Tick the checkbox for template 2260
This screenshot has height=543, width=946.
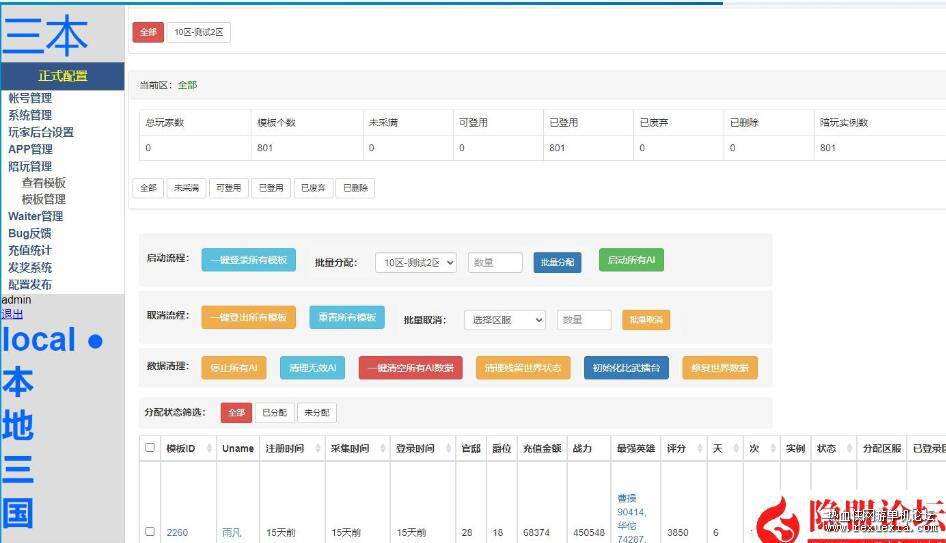click(150, 532)
